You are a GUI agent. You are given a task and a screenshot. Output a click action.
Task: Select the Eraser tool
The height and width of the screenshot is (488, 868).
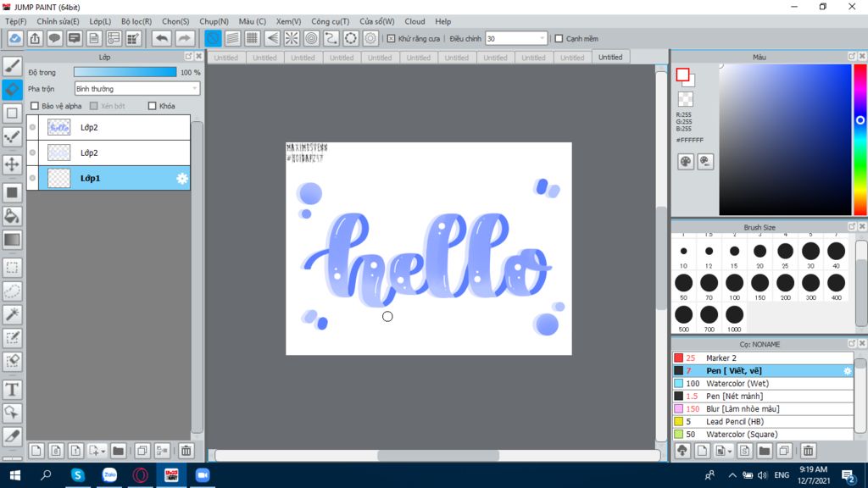12,90
